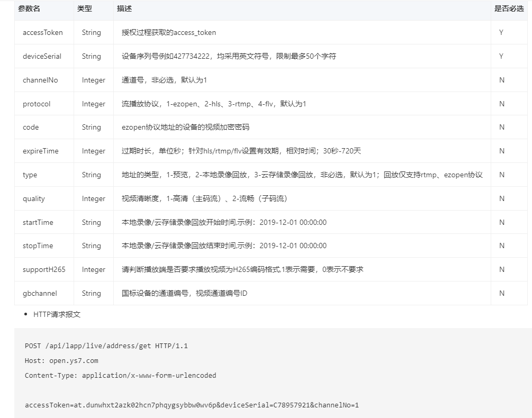Click the 流播放协议 protocol description

click(x=214, y=104)
